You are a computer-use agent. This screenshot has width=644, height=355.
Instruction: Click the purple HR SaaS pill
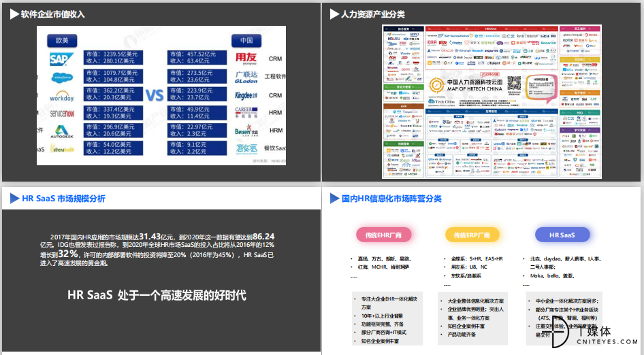(x=562, y=235)
